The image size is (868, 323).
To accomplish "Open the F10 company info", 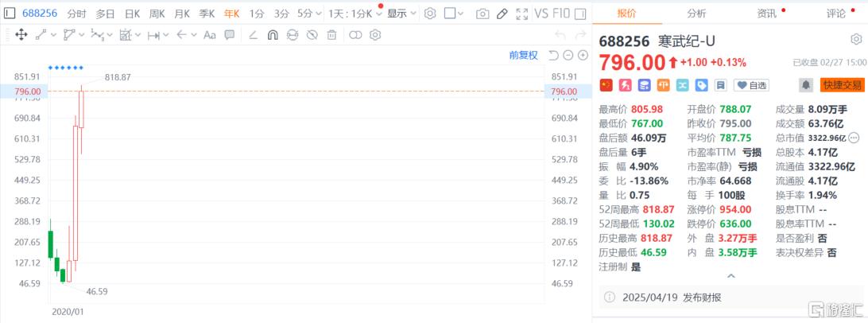I will point(560,14).
